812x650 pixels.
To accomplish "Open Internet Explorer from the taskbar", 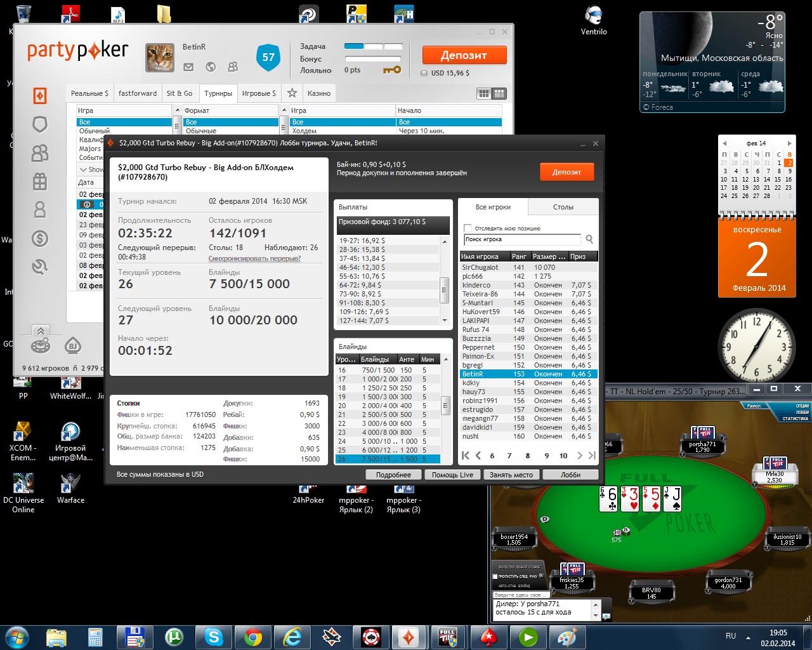I will (292, 637).
